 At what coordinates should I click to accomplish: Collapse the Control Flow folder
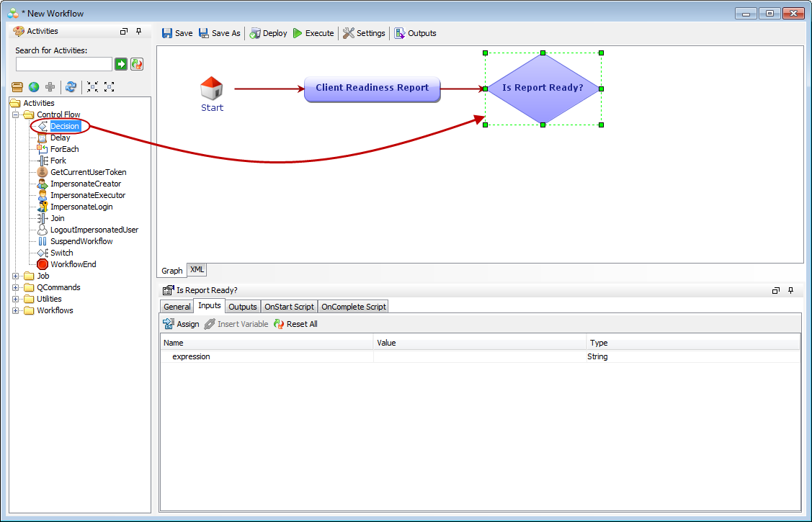coord(16,114)
